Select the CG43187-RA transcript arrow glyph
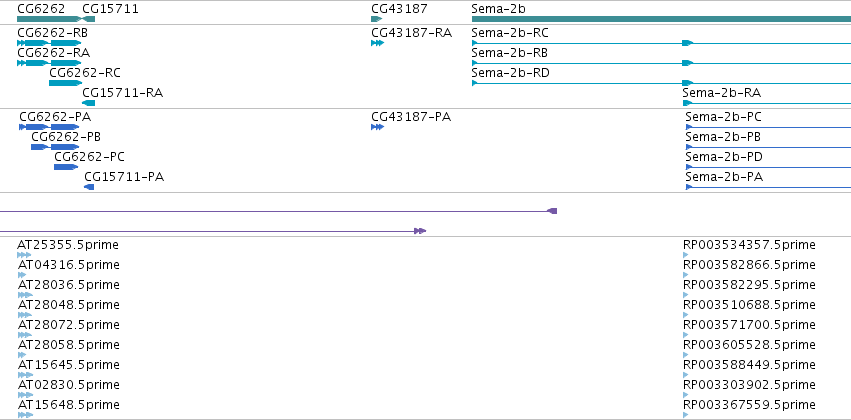 point(378,43)
